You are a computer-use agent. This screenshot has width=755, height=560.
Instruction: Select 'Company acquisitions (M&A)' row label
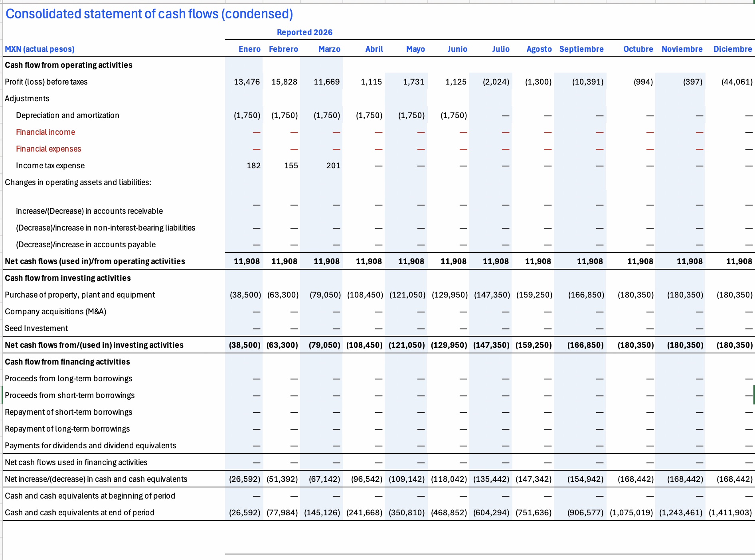click(55, 312)
